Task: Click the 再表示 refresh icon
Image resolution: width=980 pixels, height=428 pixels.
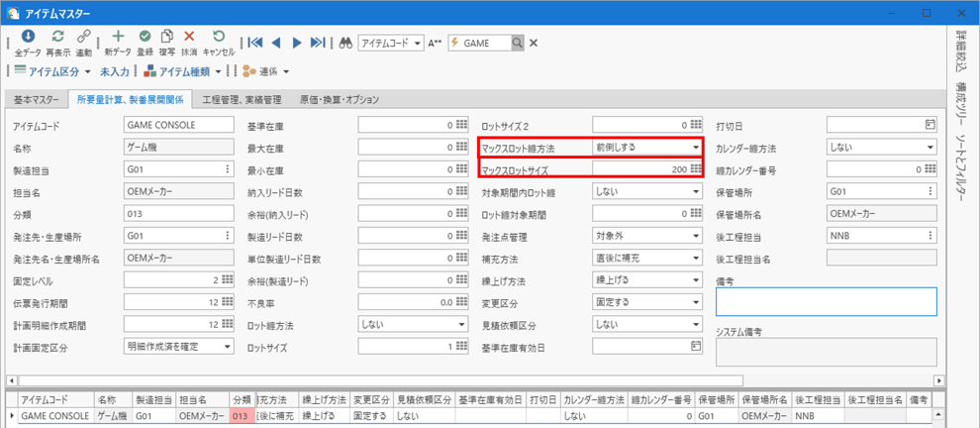Action: pos(57,37)
